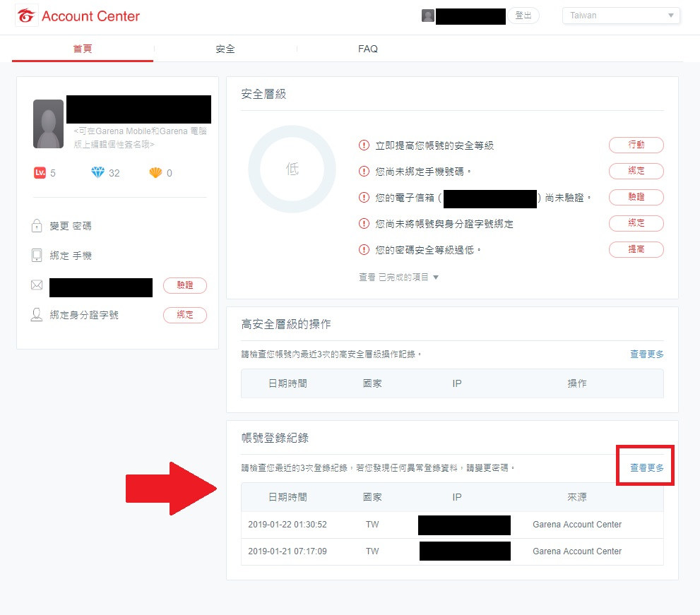700x615 pixels.
Task: Click the lock icon beside 變更密碼
Action: [x=37, y=226]
